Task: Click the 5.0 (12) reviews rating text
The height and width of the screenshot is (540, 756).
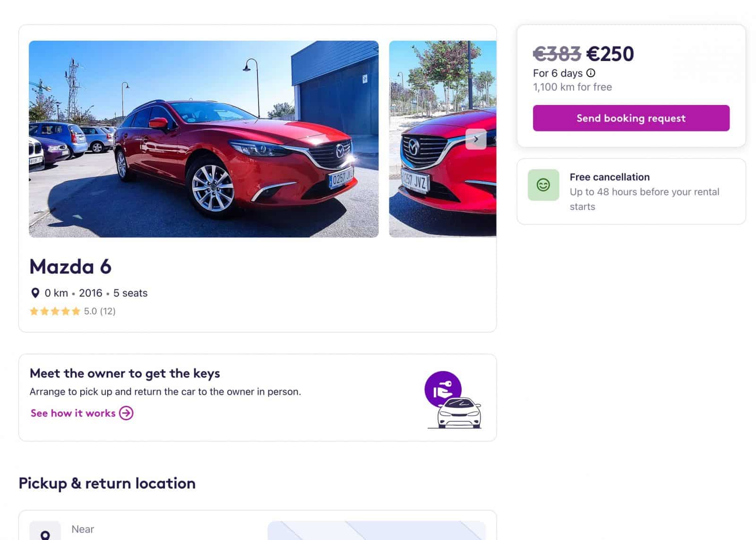Action: coord(100,311)
